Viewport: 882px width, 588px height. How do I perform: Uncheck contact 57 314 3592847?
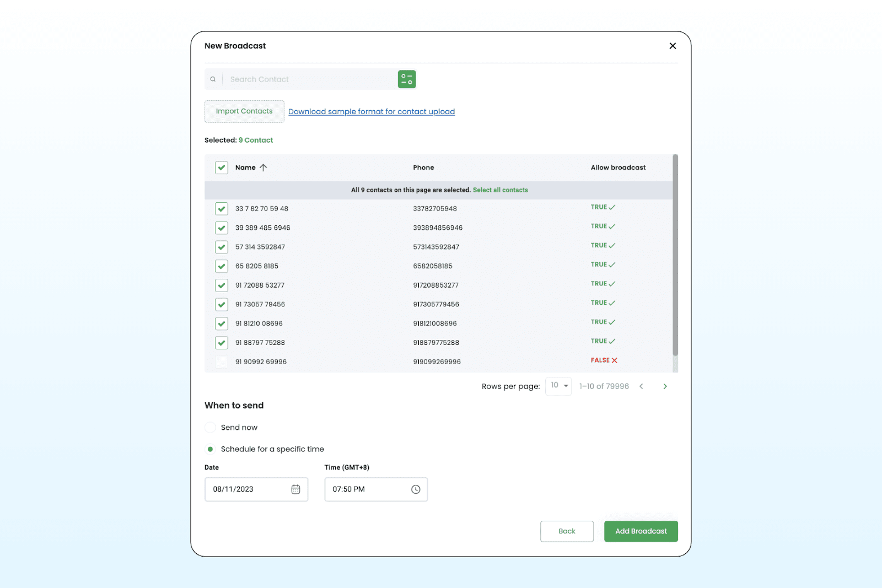coord(222,247)
